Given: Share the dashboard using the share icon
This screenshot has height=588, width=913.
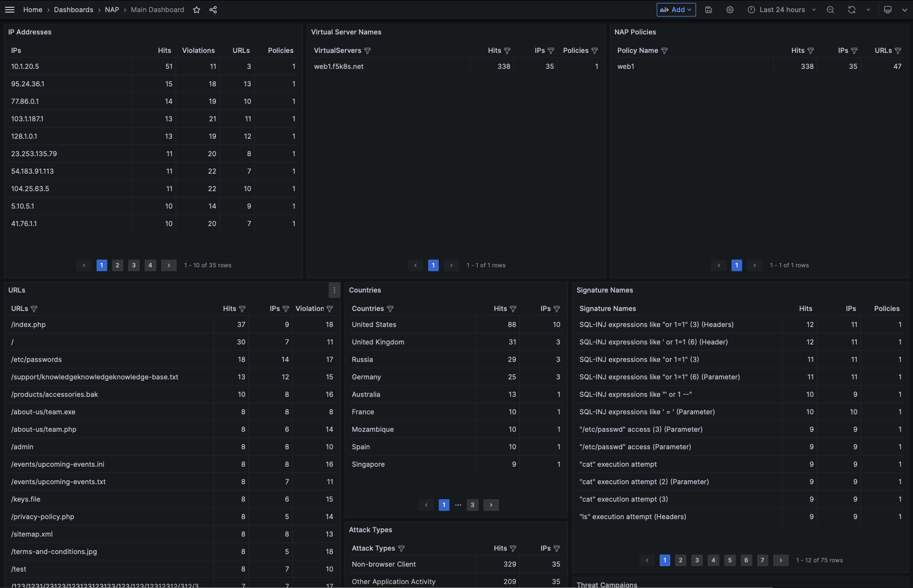Looking at the screenshot, I should (x=213, y=10).
